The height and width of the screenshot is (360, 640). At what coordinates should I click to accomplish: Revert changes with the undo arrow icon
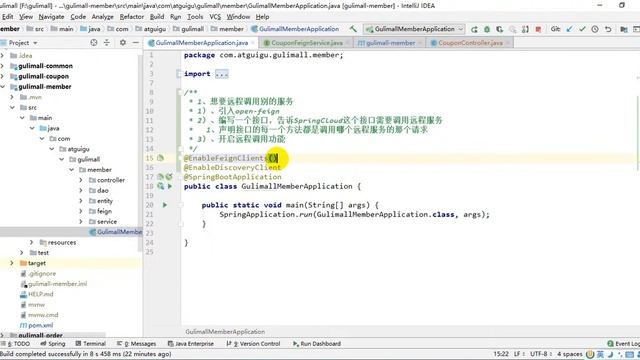[608, 29]
